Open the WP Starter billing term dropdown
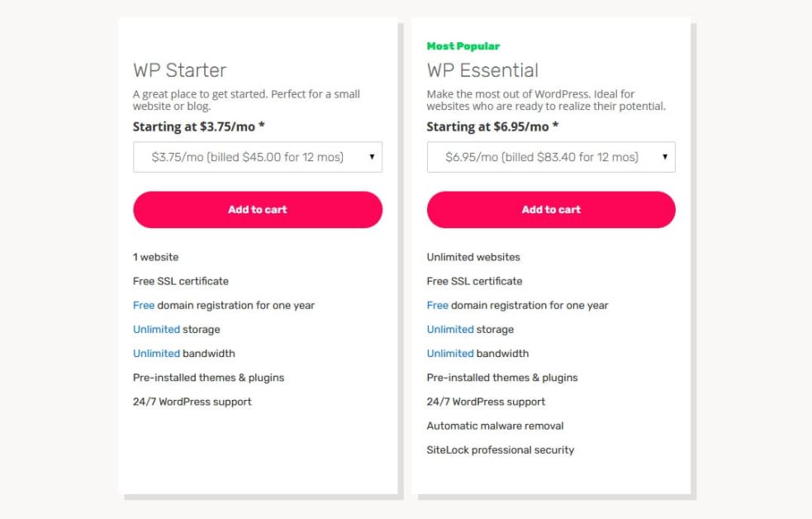This screenshot has width=812, height=519. point(257,156)
